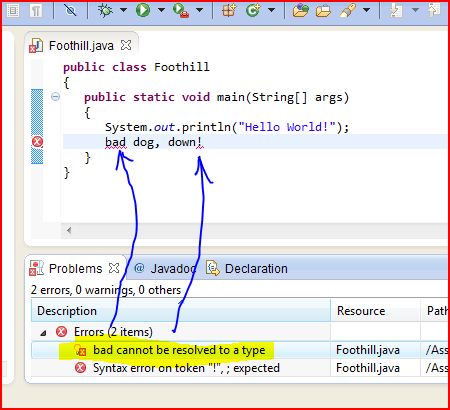Click the Open Type folder icon

click(x=300, y=10)
